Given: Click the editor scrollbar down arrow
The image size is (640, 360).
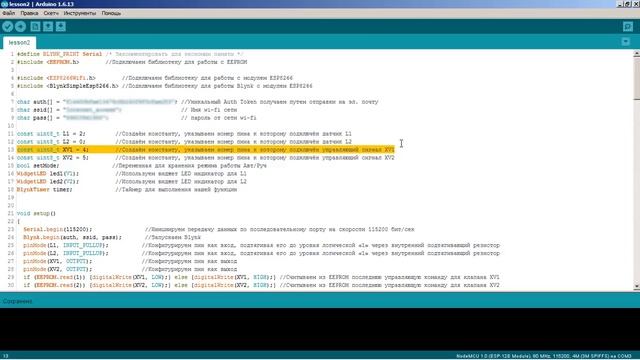Looking at the screenshot, I should pos(636,287).
